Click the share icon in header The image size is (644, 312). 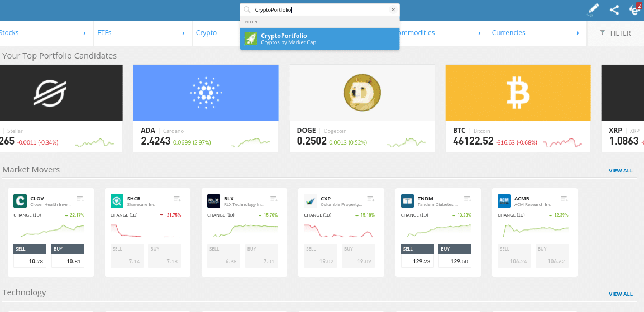pyautogui.click(x=614, y=10)
